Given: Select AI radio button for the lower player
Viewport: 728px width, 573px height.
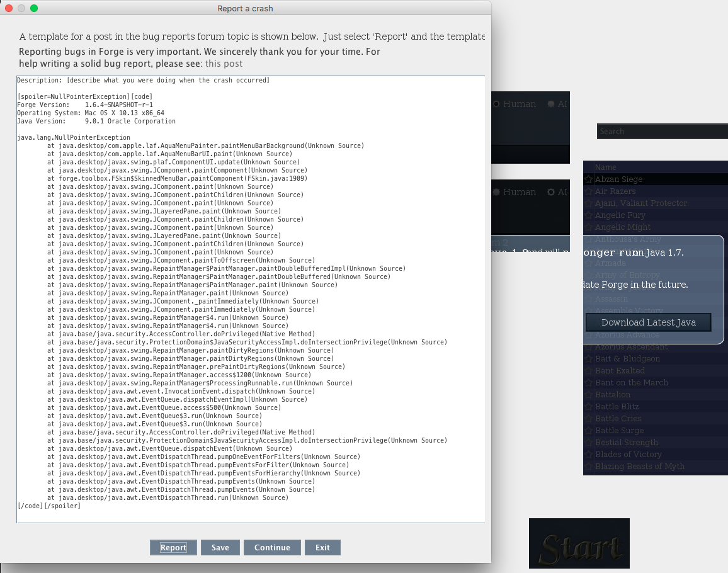Looking at the screenshot, I should (x=552, y=192).
